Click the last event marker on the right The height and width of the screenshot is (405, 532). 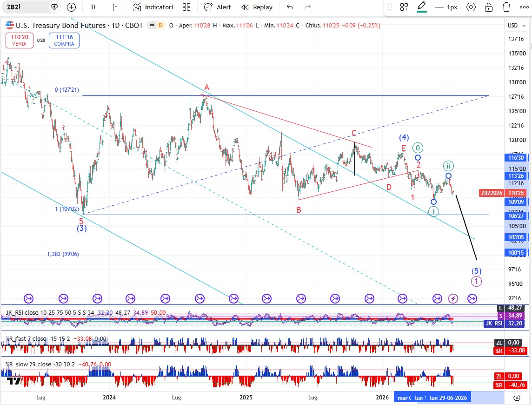(472, 299)
